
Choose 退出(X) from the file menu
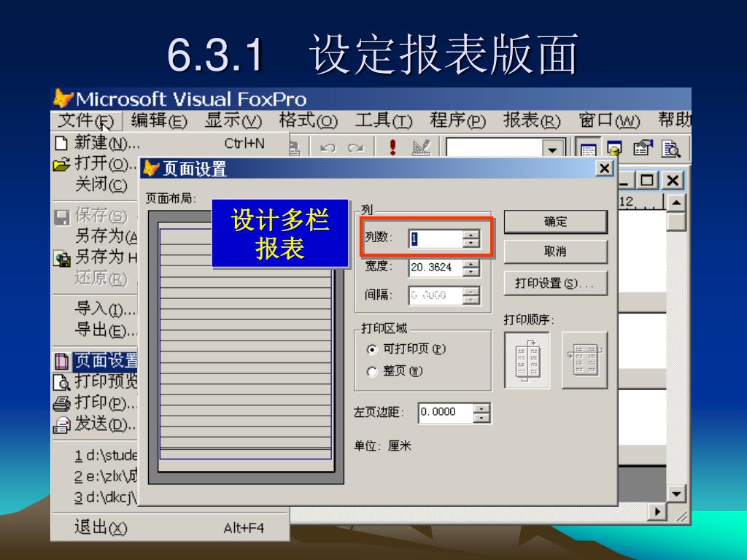[x=170, y=527]
